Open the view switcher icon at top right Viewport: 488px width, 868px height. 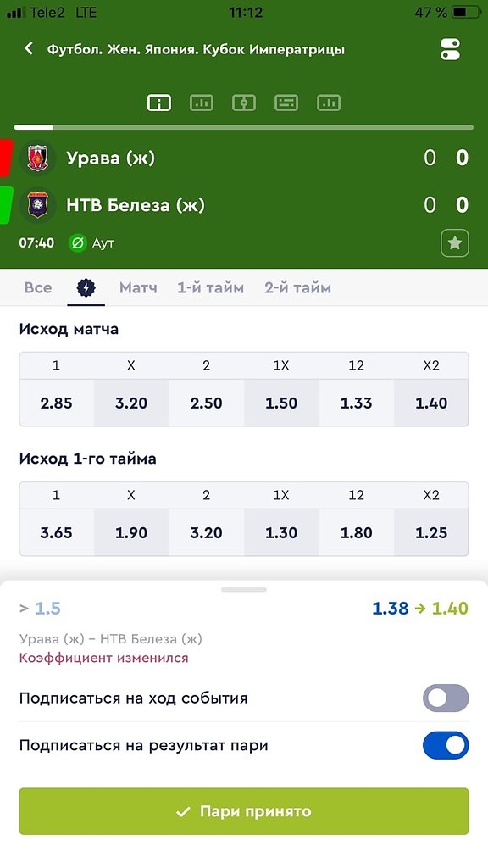[450, 49]
